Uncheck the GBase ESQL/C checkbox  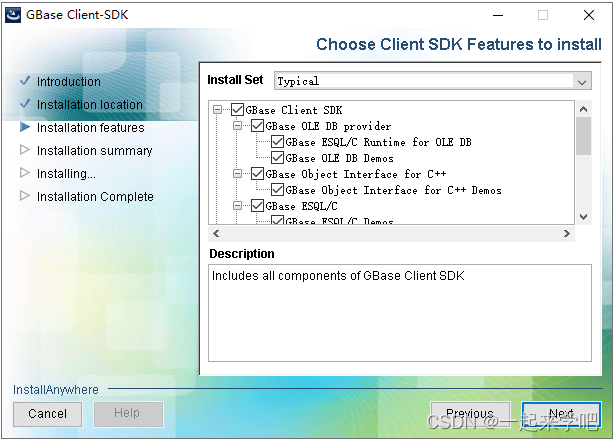pyautogui.click(x=257, y=206)
